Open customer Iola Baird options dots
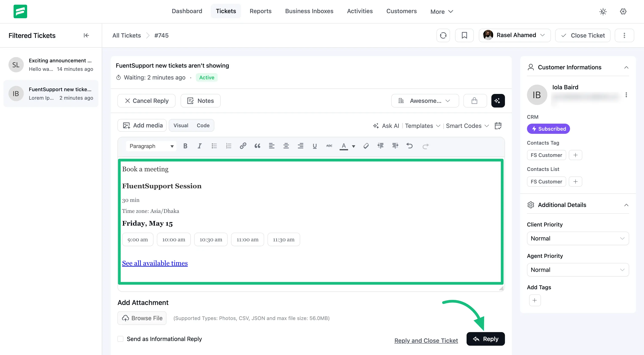The width and height of the screenshot is (644, 355). [626, 95]
